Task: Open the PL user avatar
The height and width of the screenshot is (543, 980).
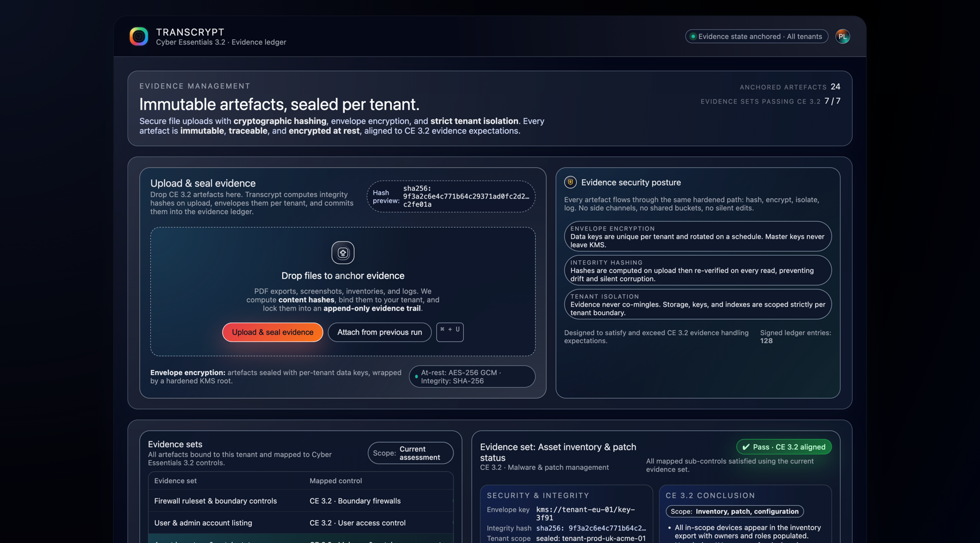Action: click(842, 37)
